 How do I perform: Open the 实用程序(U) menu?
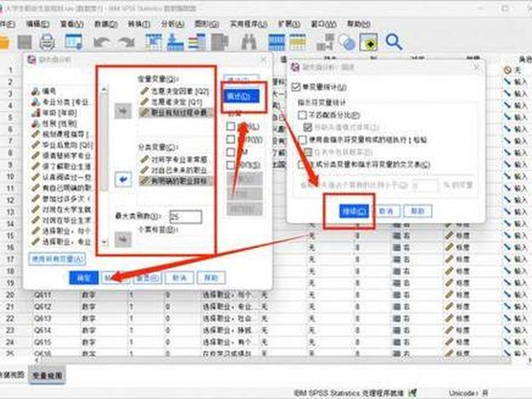(248, 24)
